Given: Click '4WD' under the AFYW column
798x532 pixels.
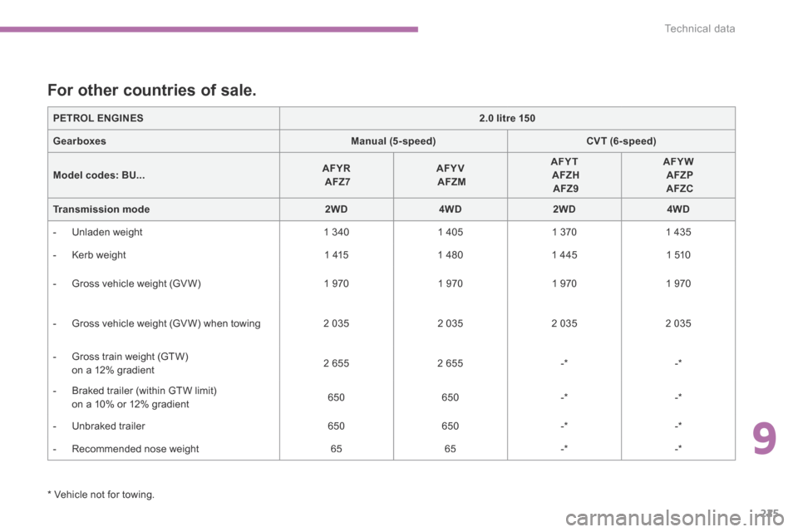Looking at the screenshot, I should pyautogui.click(x=678, y=209).
